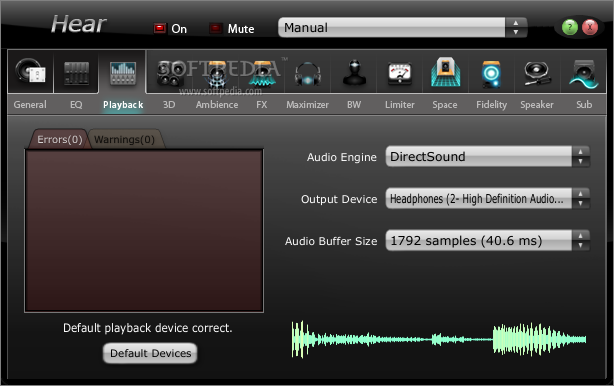
Task: Click the green audio waveform display
Action: [439, 339]
